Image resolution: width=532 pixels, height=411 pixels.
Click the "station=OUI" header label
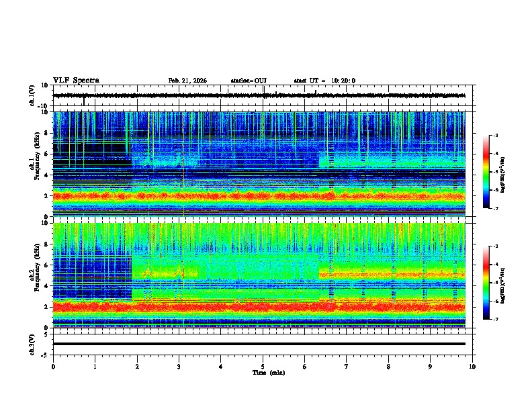coord(249,81)
